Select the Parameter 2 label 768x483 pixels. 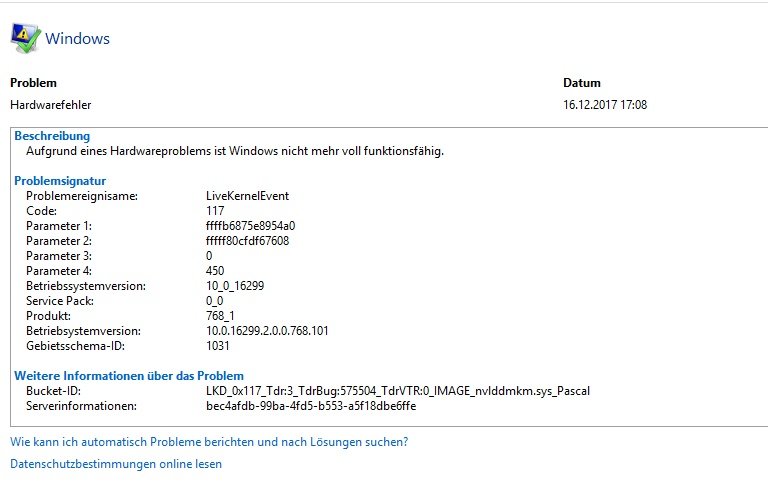(59, 241)
